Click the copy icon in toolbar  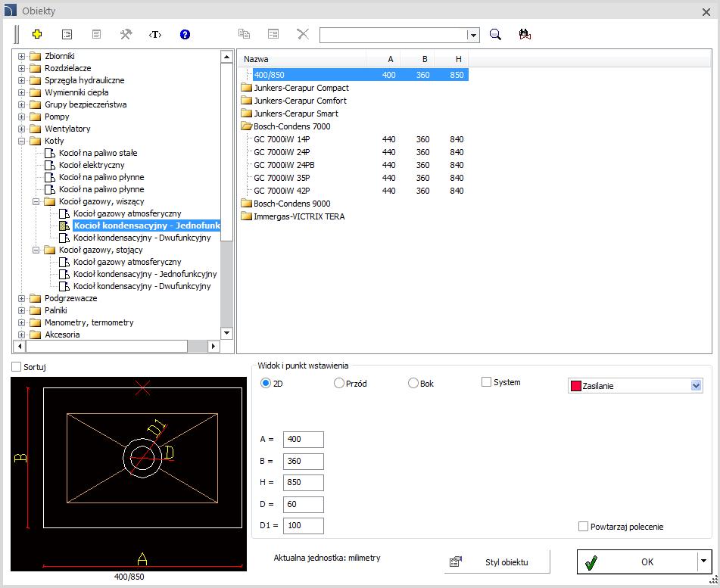coord(244,34)
